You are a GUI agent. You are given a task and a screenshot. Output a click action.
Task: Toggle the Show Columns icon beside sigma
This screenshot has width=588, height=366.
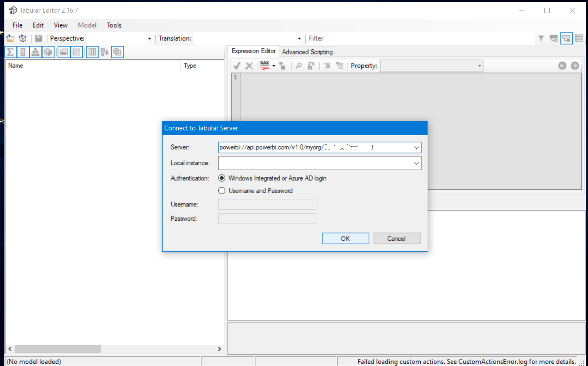(23, 52)
